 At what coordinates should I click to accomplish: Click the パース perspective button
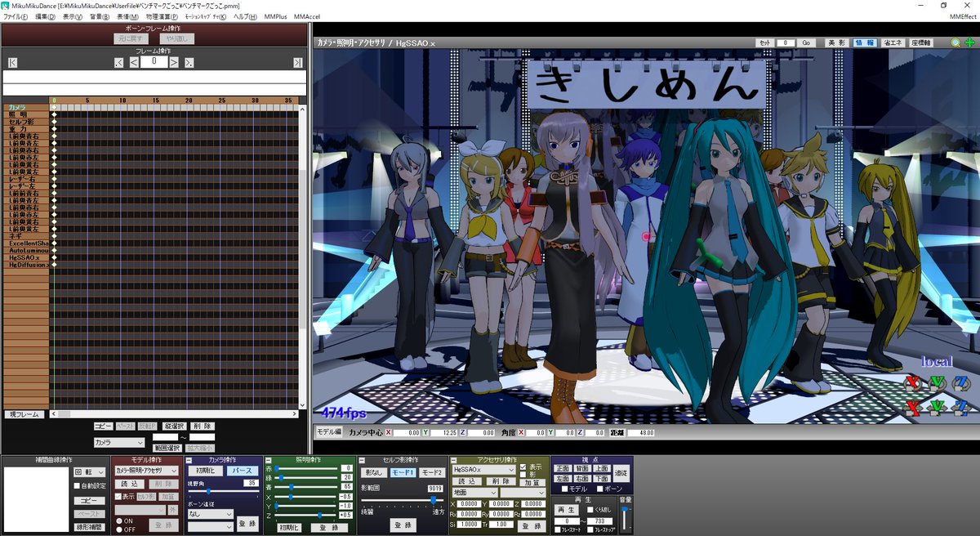pos(241,471)
